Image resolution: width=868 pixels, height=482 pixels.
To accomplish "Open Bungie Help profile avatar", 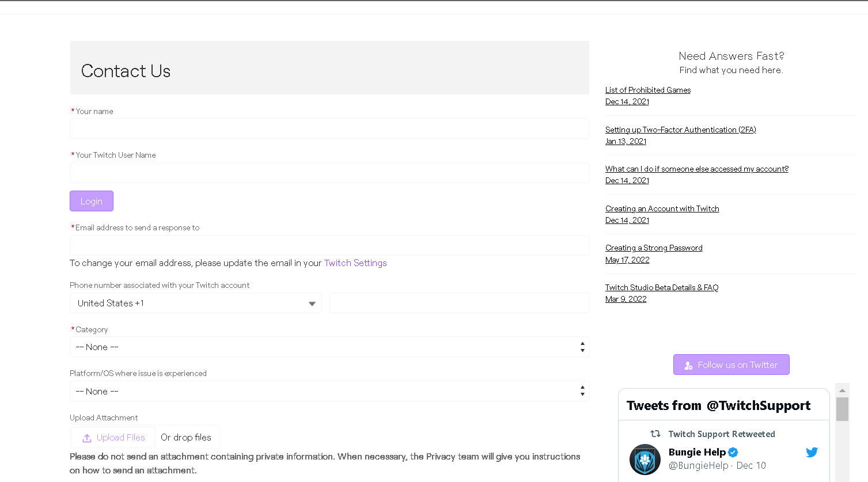I will 645,459.
